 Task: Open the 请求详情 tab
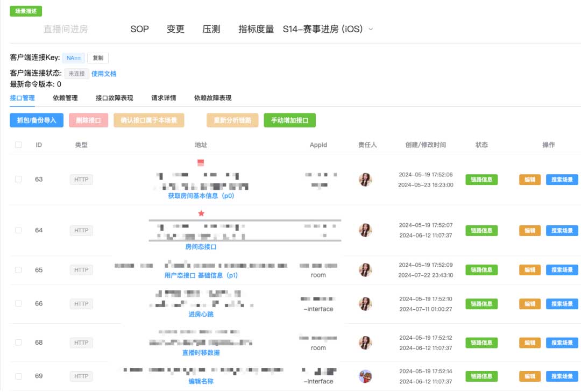tap(164, 98)
